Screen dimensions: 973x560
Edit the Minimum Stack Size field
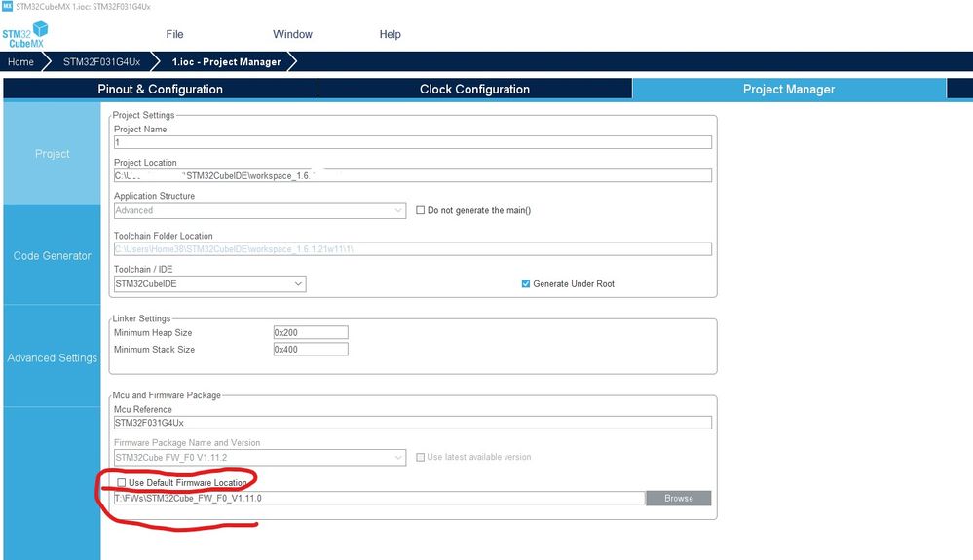[311, 349]
